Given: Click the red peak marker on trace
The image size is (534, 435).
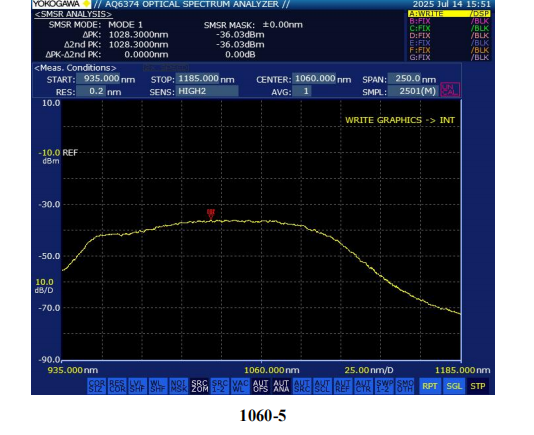Looking at the screenshot, I should pyautogui.click(x=211, y=214).
